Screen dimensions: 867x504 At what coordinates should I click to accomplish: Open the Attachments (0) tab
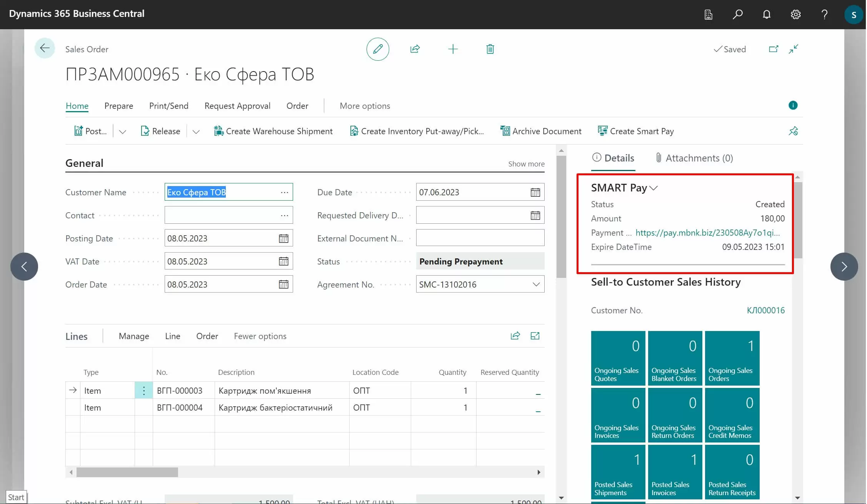click(x=694, y=158)
